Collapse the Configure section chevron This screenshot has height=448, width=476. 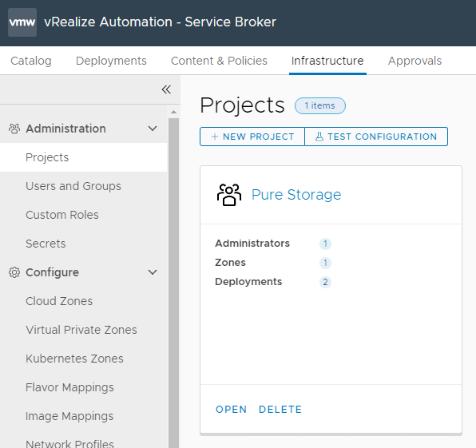153,272
